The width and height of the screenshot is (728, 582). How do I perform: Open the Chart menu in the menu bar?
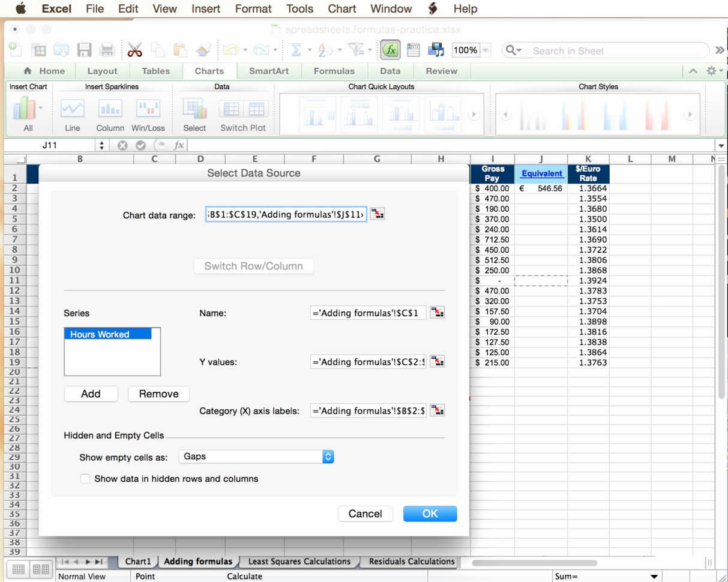[341, 8]
